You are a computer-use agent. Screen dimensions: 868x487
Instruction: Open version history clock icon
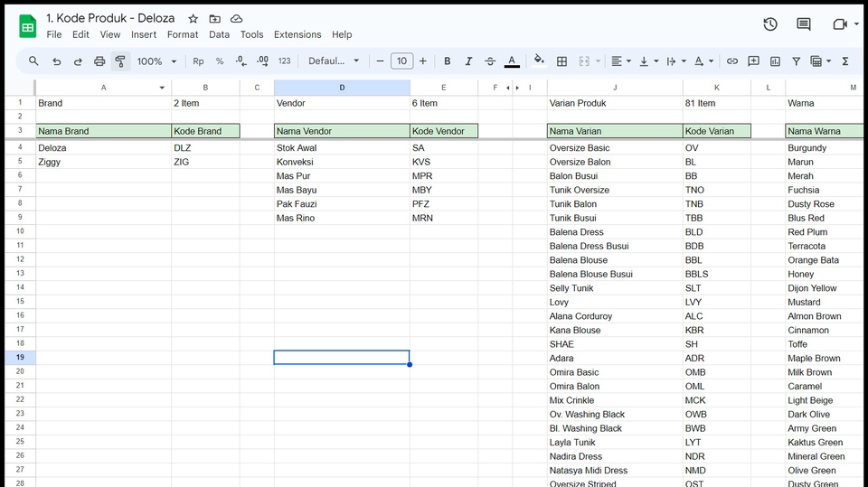pos(770,23)
